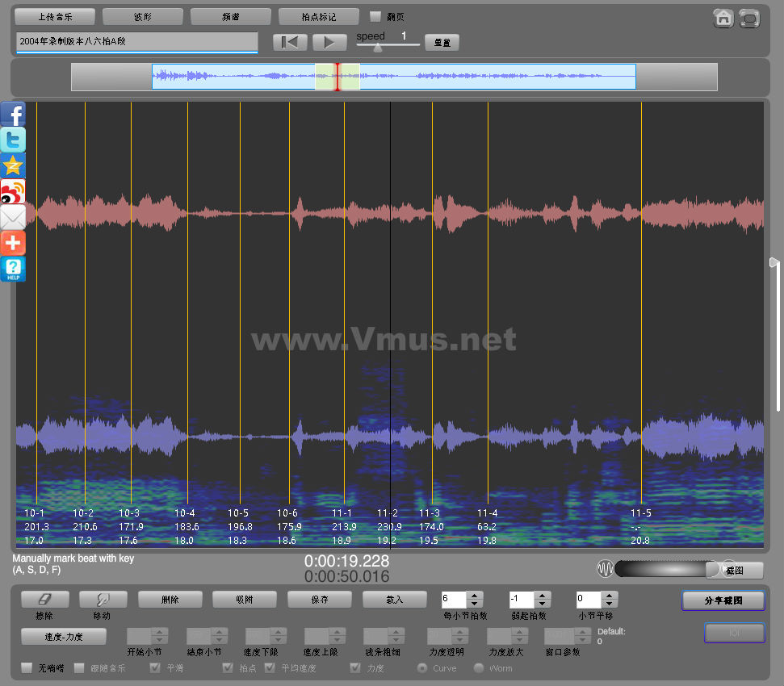
Task: Click the home icon at top right
Action: (x=723, y=18)
